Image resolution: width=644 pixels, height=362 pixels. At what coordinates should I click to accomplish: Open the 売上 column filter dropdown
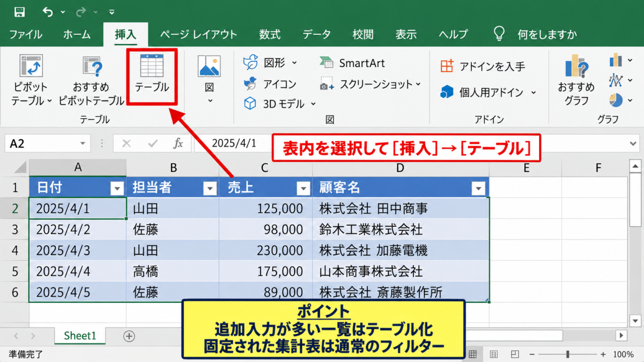pyautogui.click(x=303, y=189)
